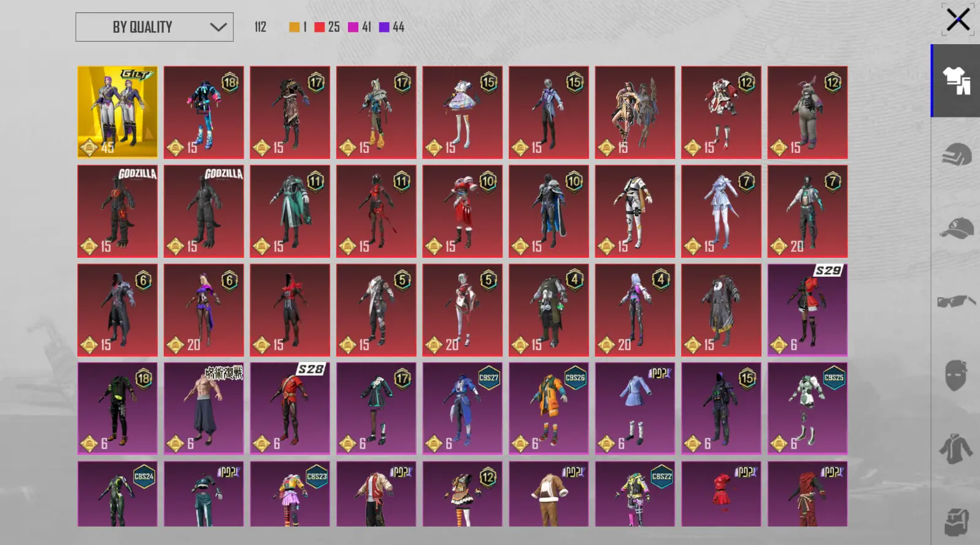The height and width of the screenshot is (545, 980).
Task: Pick the blue armored outfit badge 10
Action: [x=549, y=211]
